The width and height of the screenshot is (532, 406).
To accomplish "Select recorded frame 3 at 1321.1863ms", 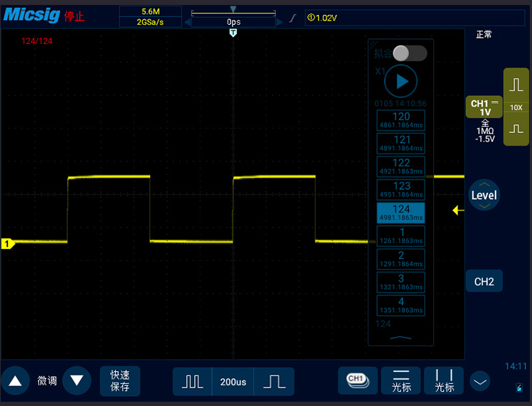I will 400,282.
